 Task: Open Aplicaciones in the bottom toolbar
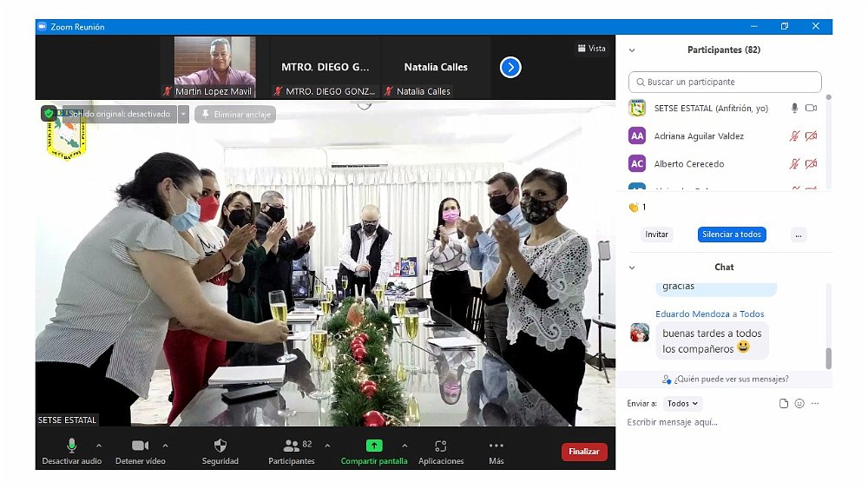coord(441,446)
